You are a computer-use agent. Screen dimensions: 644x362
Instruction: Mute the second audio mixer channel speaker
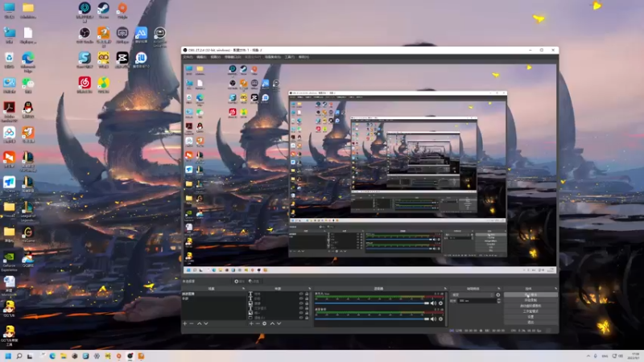[x=433, y=319]
